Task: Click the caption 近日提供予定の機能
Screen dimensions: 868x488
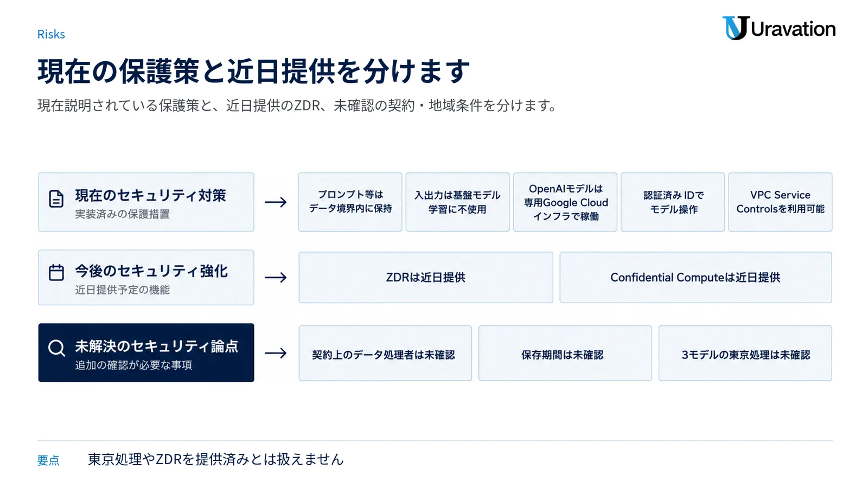Action: (122, 290)
